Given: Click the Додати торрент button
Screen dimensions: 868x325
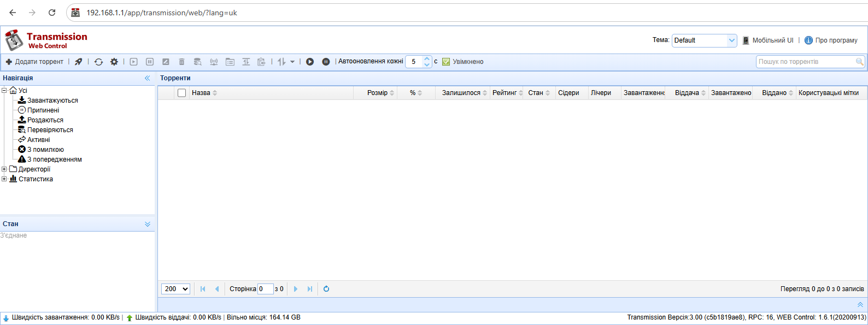Looking at the screenshot, I should click(34, 62).
